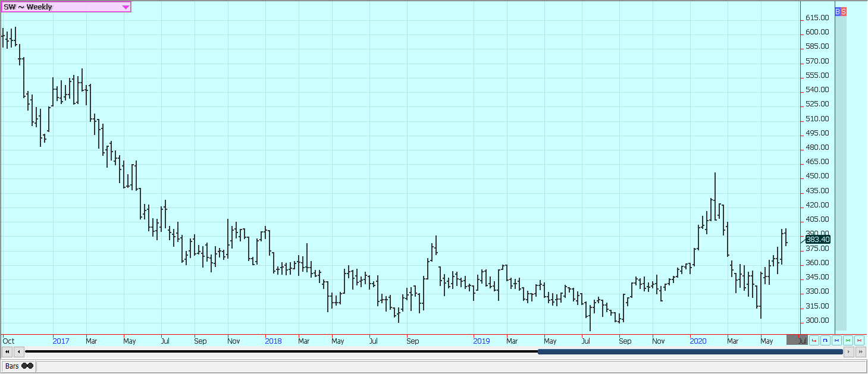Image resolution: width=868 pixels, height=374 pixels.
Task: Click the 615.00 price axis label
Action: point(817,18)
